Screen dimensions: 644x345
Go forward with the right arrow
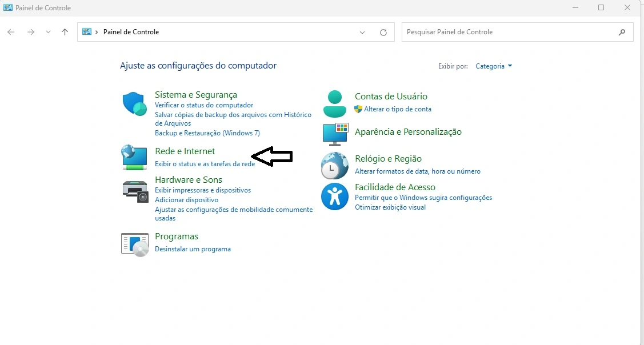[31, 32]
